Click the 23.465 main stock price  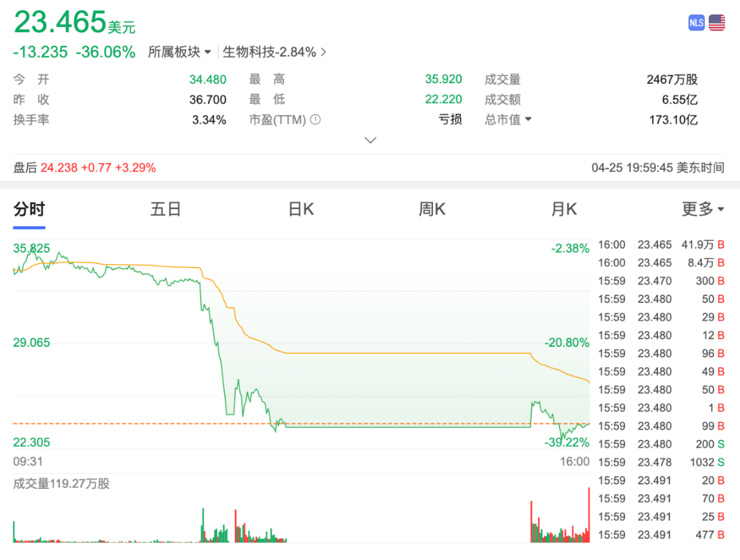[x=60, y=22]
